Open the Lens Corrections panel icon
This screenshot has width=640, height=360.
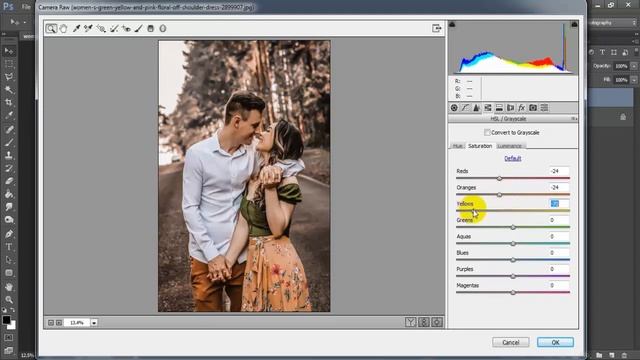click(510, 108)
